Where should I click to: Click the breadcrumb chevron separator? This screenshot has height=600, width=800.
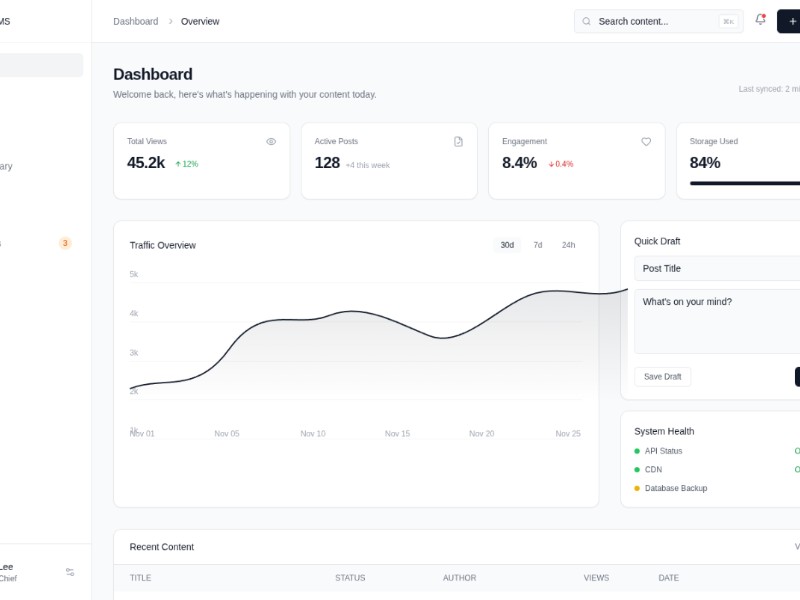[x=170, y=21]
